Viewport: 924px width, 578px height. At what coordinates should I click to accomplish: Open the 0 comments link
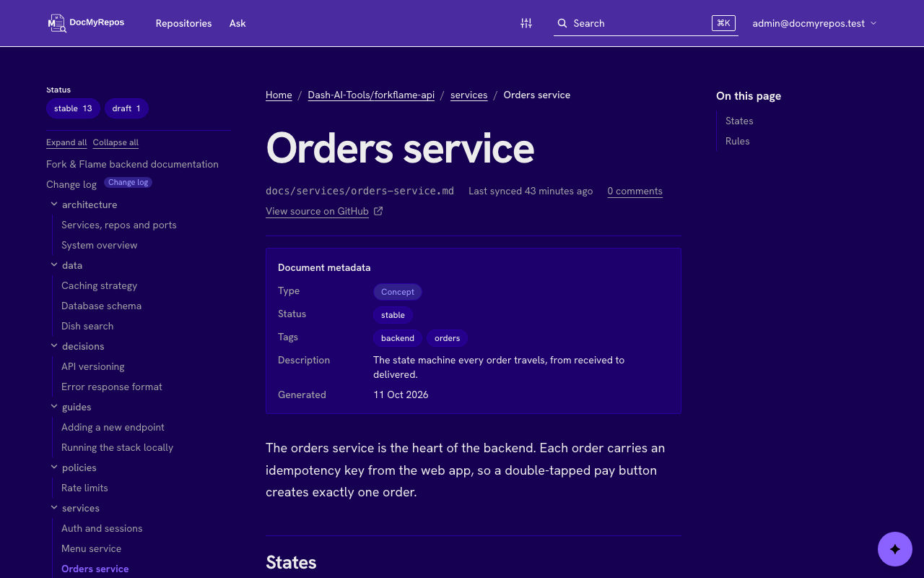pos(635,191)
